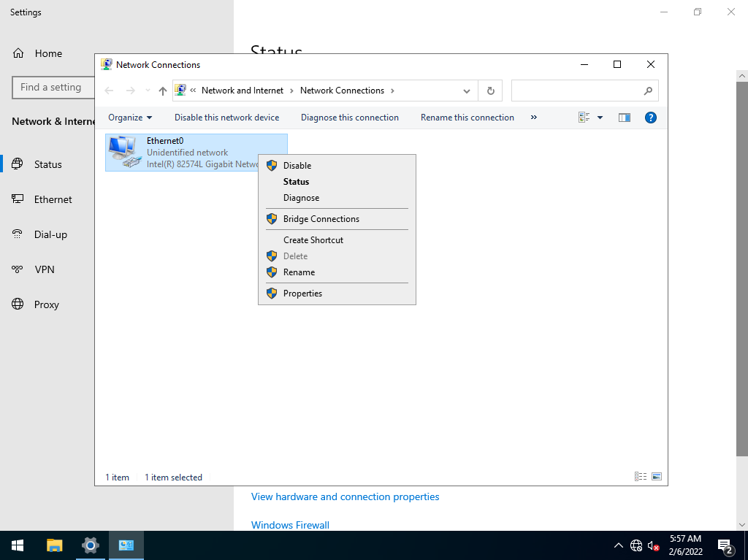Click the Change your view icon
748x560 pixels.
pyautogui.click(x=584, y=118)
